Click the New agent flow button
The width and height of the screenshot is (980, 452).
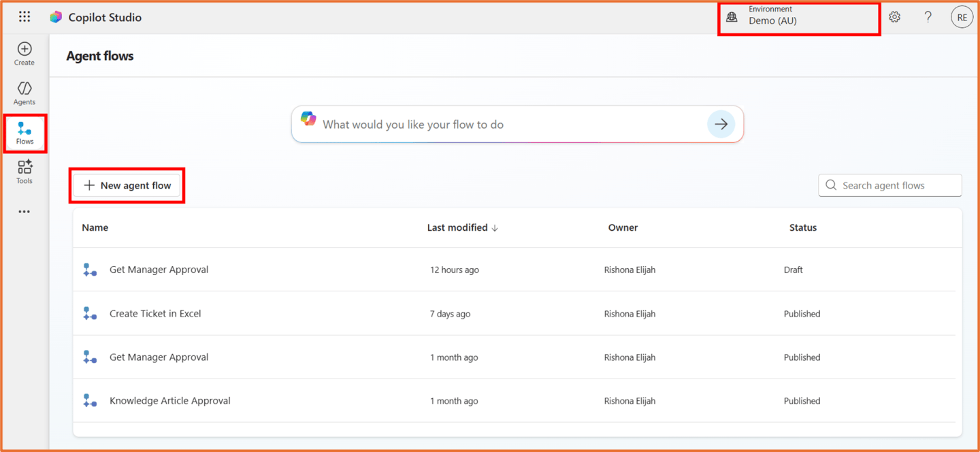tap(127, 186)
